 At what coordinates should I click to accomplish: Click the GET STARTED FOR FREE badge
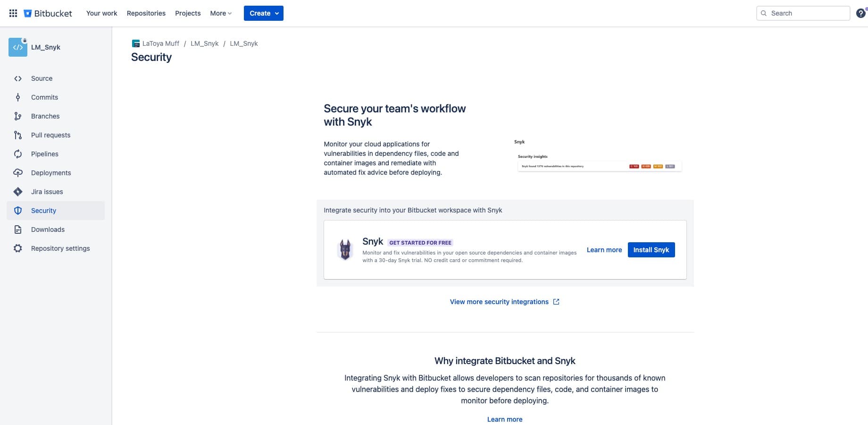[420, 243]
